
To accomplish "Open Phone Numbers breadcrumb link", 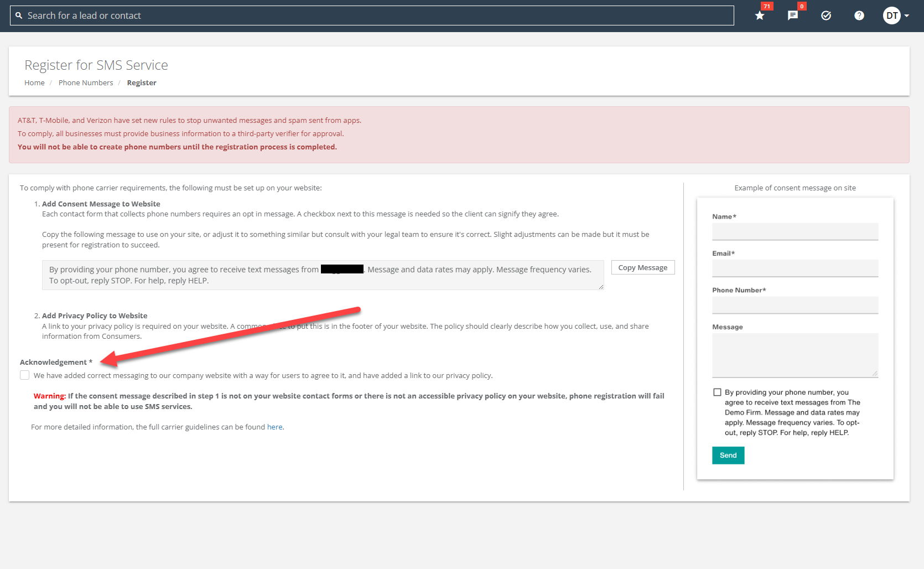I will [86, 83].
